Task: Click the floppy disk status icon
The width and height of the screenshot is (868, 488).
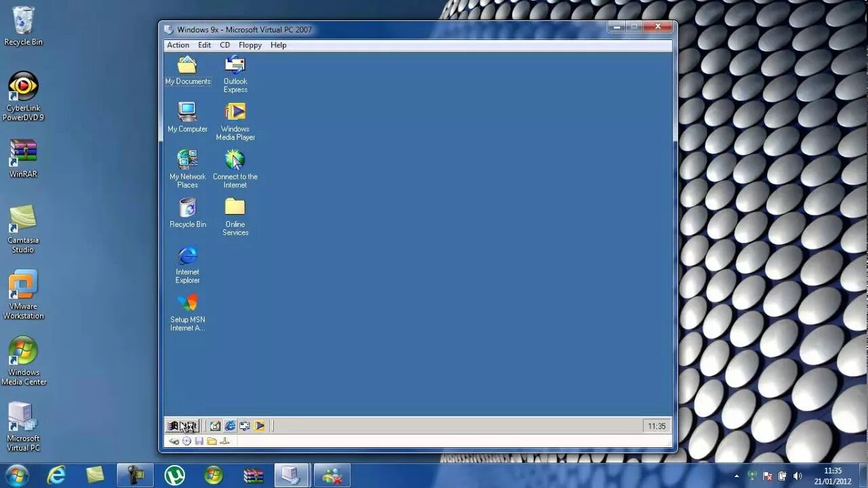Action: pos(199,441)
